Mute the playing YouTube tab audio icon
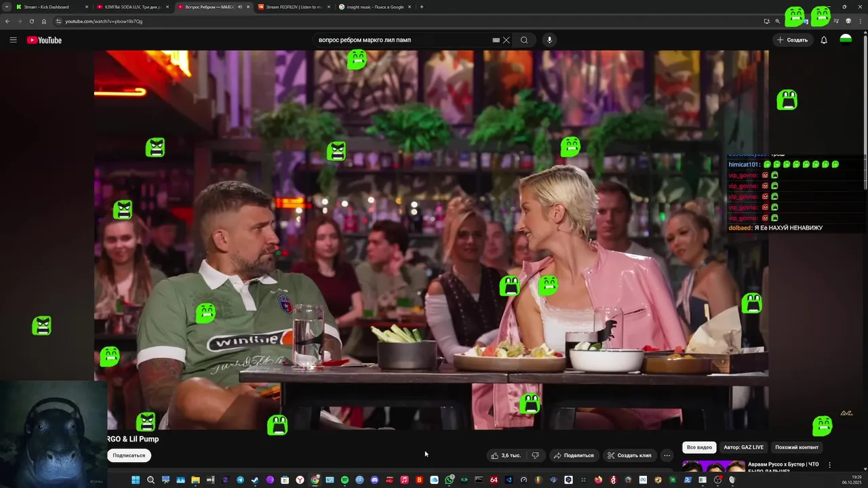 point(239,7)
